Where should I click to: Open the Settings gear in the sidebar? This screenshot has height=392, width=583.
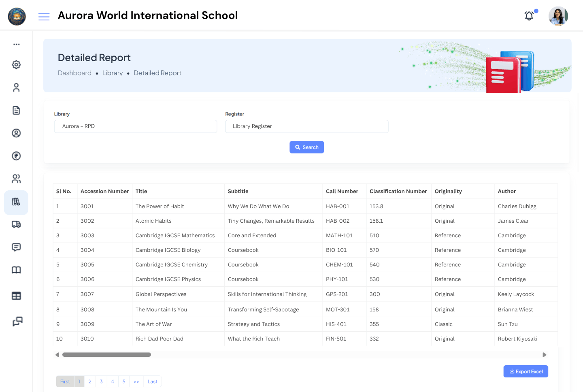(16, 64)
